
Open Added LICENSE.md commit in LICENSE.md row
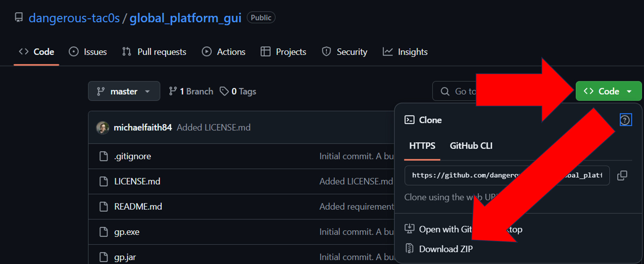coord(356,181)
